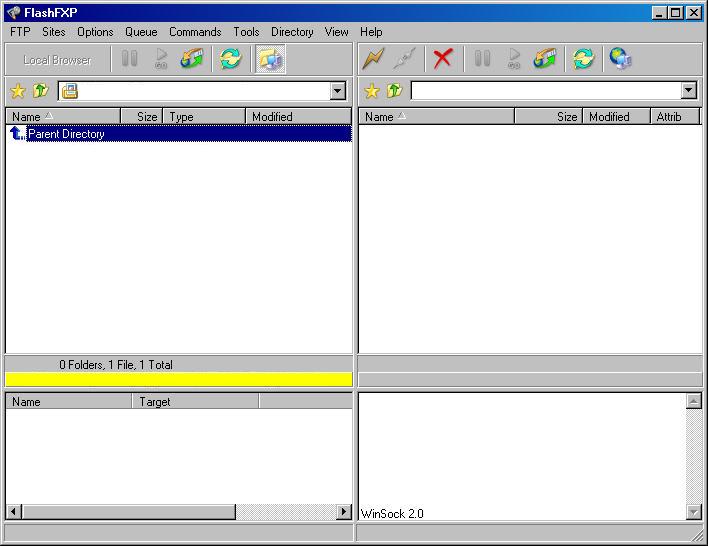This screenshot has width=708, height=546.
Task: Click the FlashFXP title bar icon
Action: [x=14, y=13]
